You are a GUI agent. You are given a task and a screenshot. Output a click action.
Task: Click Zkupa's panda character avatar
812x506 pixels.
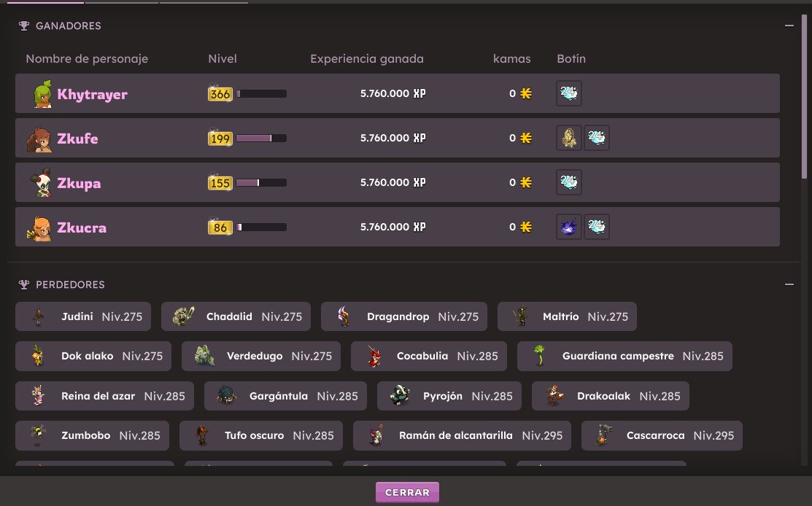click(42, 182)
